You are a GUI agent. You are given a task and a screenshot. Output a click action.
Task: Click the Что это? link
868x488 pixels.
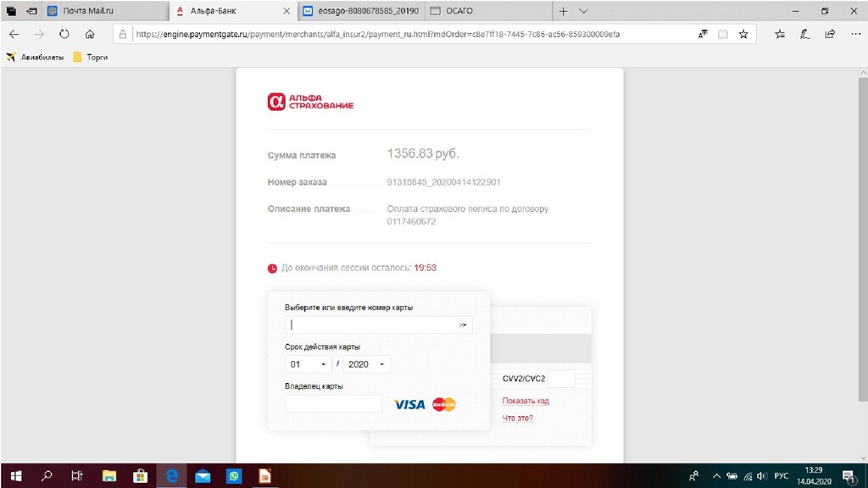click(518, 419)
